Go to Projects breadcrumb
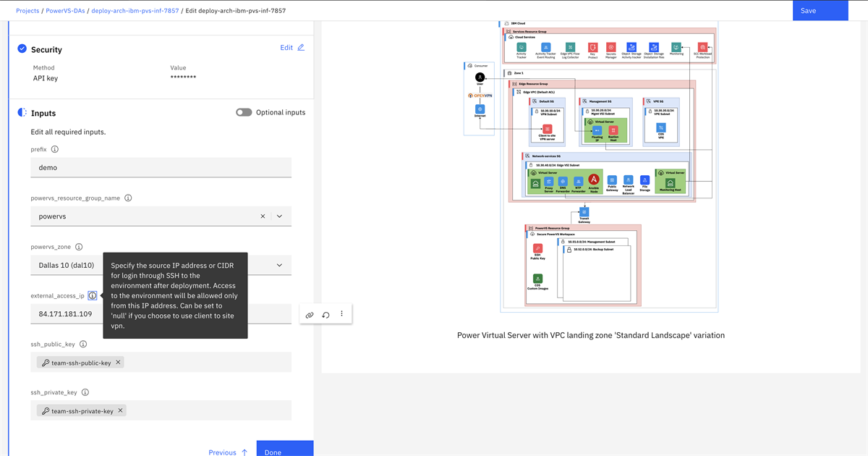Screen dimensions: 868x456 27,11
